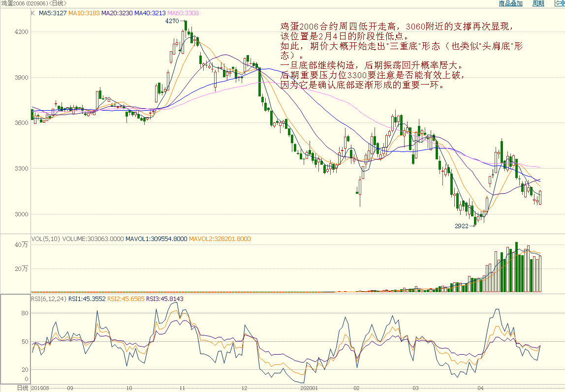565x392 pixels.
Task: Select the pink MA60:3308 label
Action: (x=184, y=13)
